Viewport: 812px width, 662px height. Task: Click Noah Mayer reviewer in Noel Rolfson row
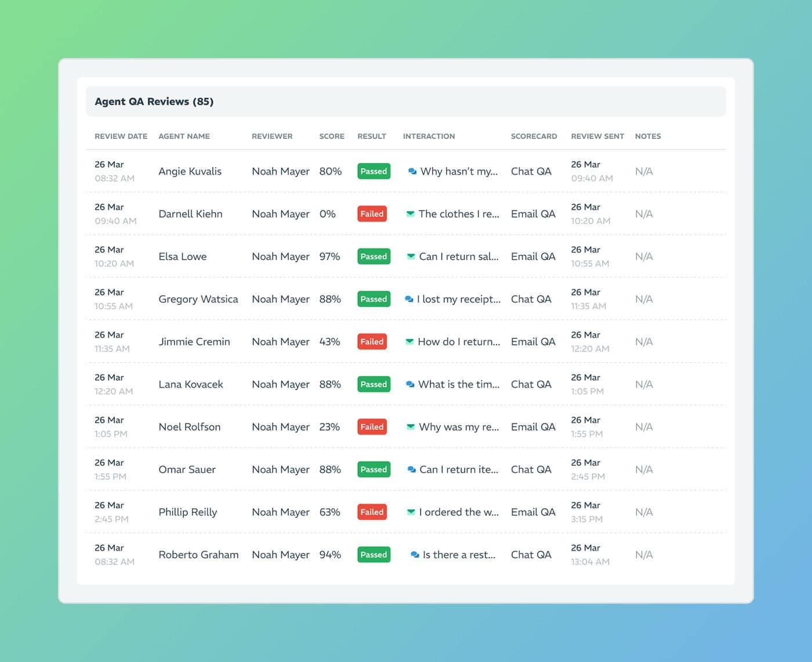pos(281,426)
